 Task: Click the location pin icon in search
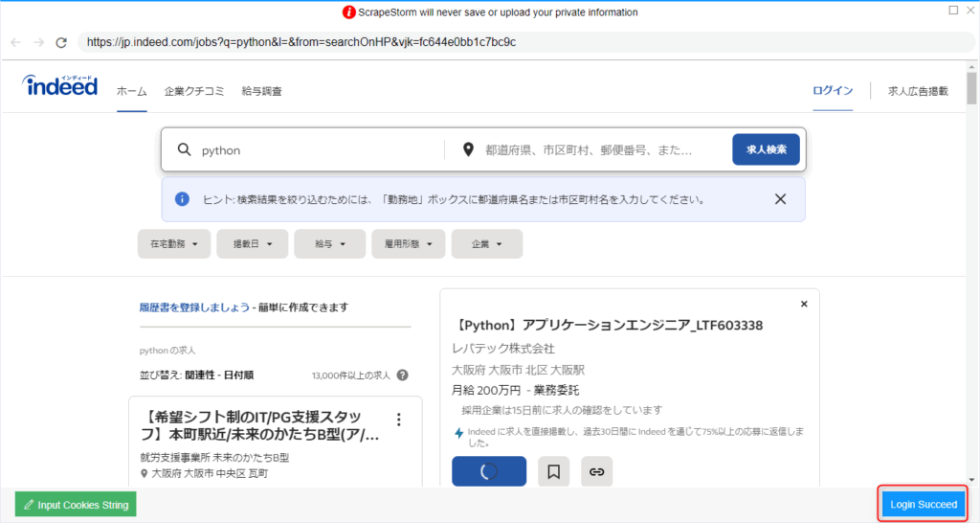(468, 149)
